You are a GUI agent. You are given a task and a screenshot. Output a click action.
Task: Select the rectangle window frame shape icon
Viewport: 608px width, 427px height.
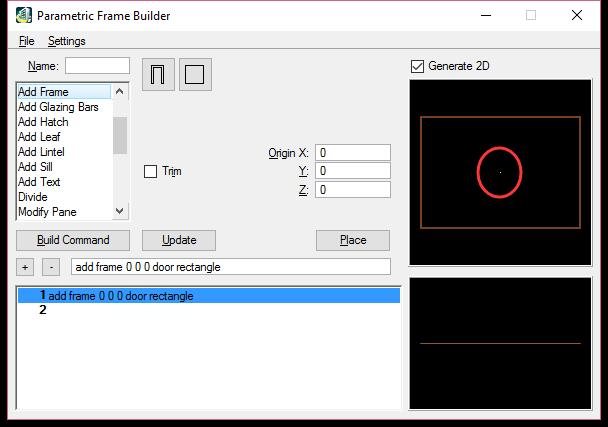tap(195, 74)
